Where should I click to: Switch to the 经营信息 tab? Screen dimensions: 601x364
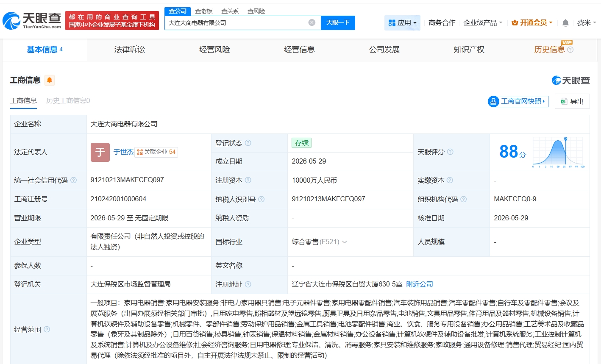coord(299,50)
